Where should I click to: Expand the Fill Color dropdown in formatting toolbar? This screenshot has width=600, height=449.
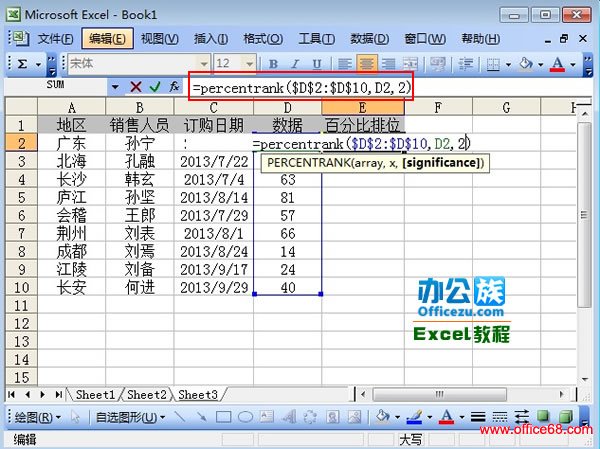pyautogui.click(x=541, y=64)
